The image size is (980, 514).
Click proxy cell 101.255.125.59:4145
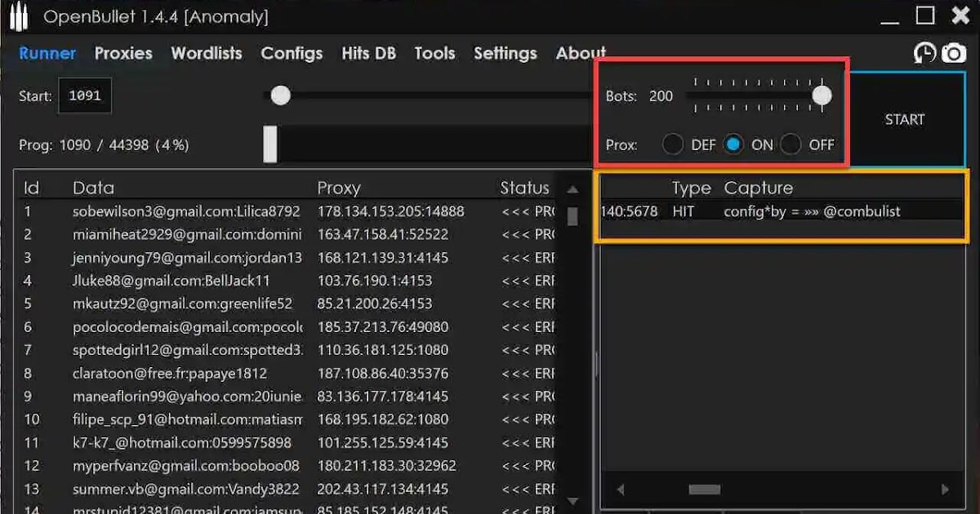[382, 443]
